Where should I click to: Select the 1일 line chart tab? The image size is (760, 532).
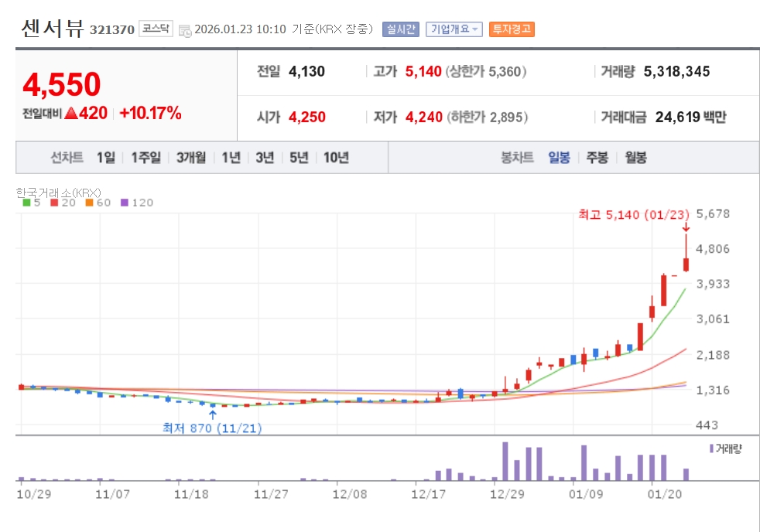click(x=106, y=158)
